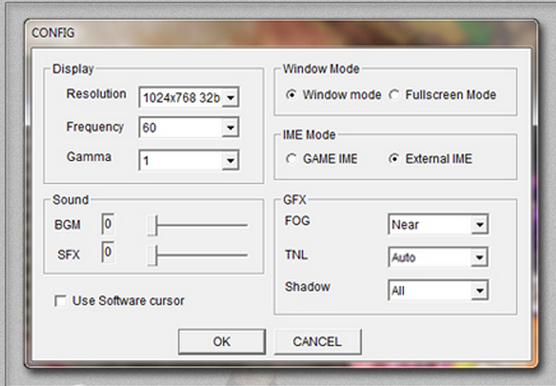Image resolution: width=556 pixels, height=386 pixels.
Task: Click the SFX volume slider thumb
Action: pyautogui.click(x=152, y=255)
